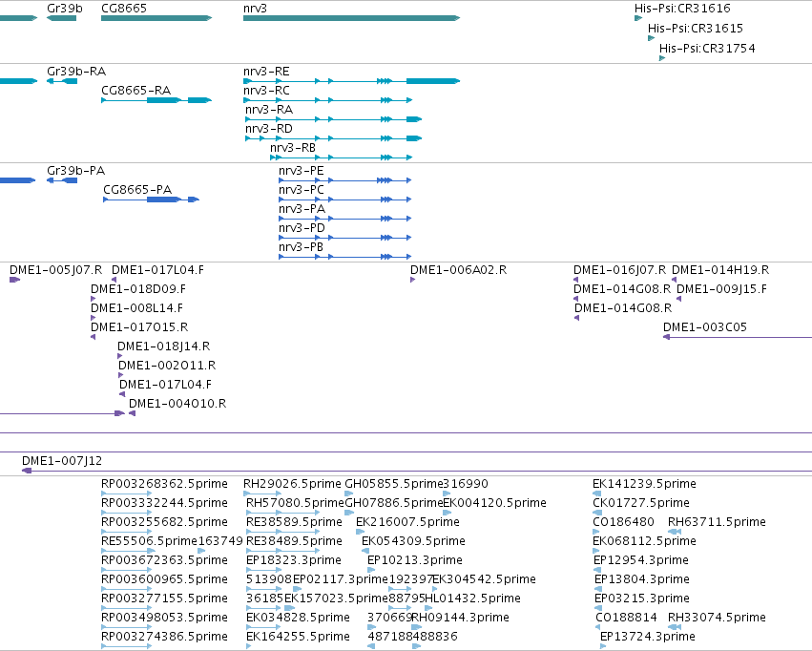Click EST EP13804.3prime
812x651 pixels.
point(642,579)
